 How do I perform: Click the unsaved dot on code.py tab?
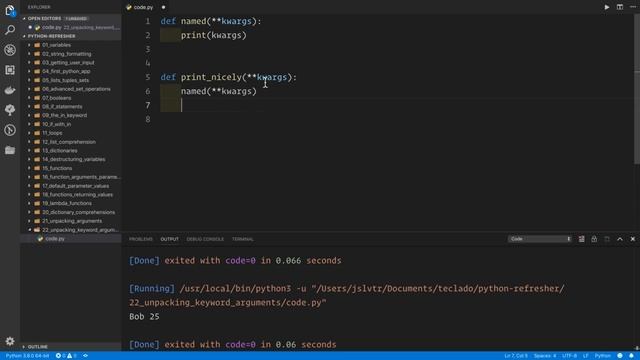pos(163,7)
